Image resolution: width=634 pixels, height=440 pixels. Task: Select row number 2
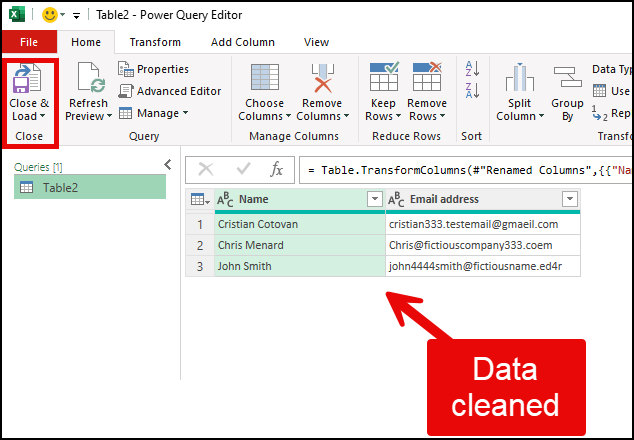tap(200, 245)
